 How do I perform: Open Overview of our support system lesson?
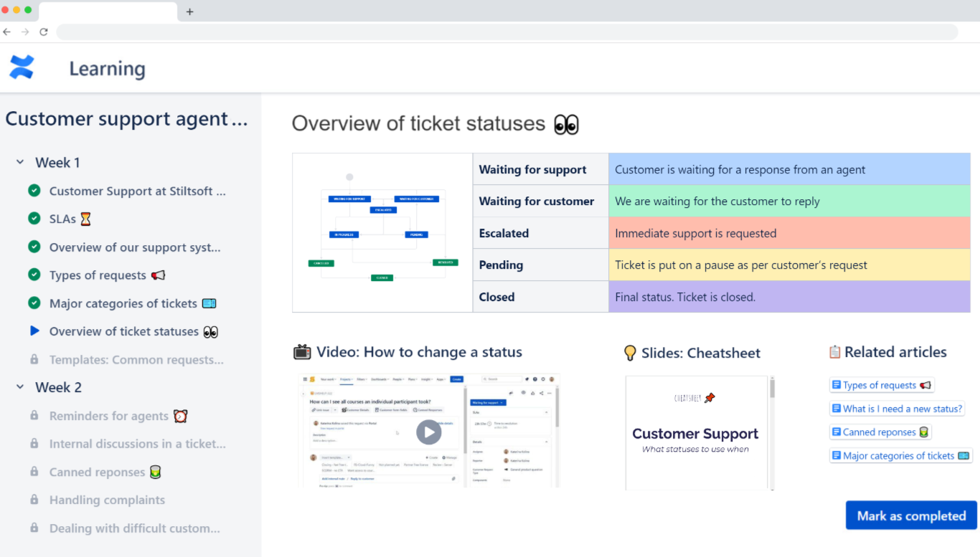(135, 247)
